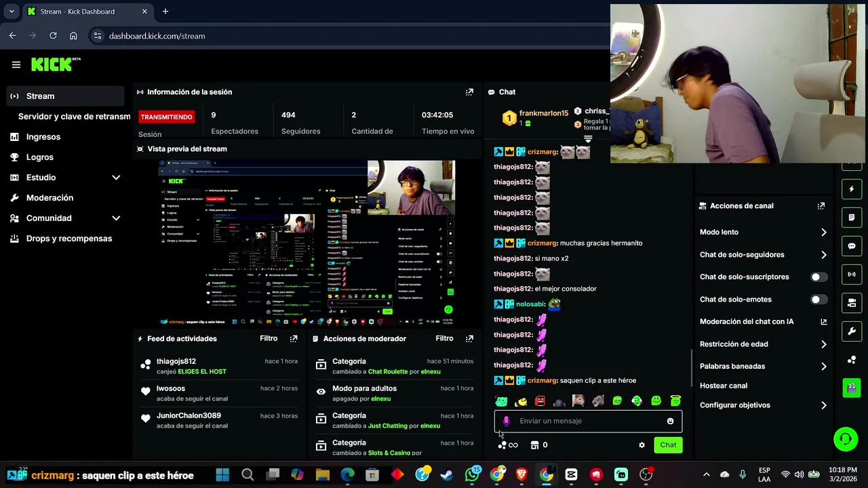Pop out the Información de la sesión panel
The width and height of the screenshot is (868, 488).
[x=469, y=92]
